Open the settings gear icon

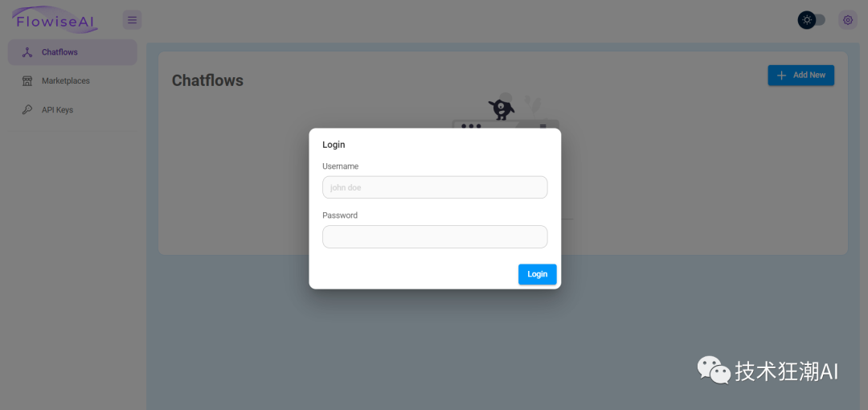point(848,20)
